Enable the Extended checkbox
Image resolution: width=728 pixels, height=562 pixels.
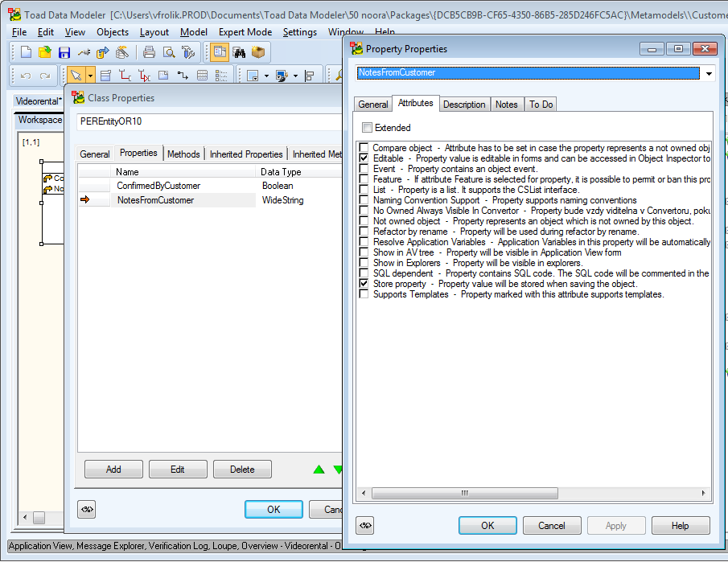point(367,127)
